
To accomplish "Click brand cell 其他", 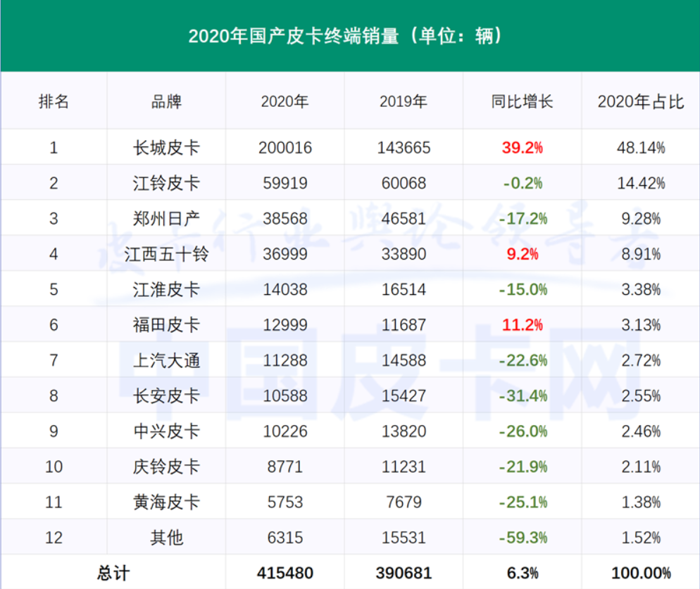I will pyautogui.click(x=166, y=538).
